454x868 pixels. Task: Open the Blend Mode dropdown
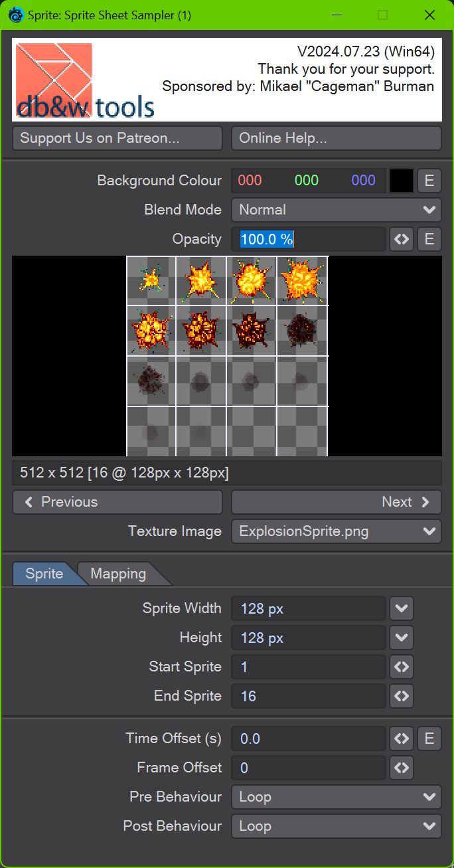point(337,210)
